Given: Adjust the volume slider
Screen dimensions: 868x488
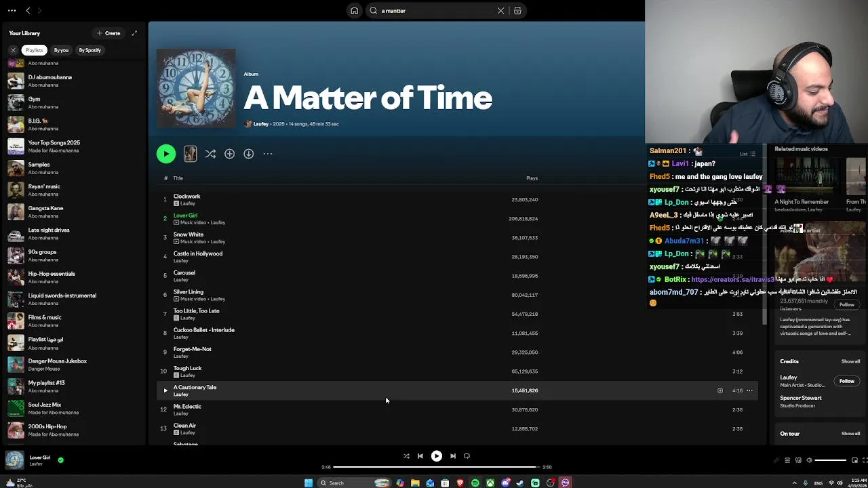Looking at the screenshot, I should (x=831, y=460).
